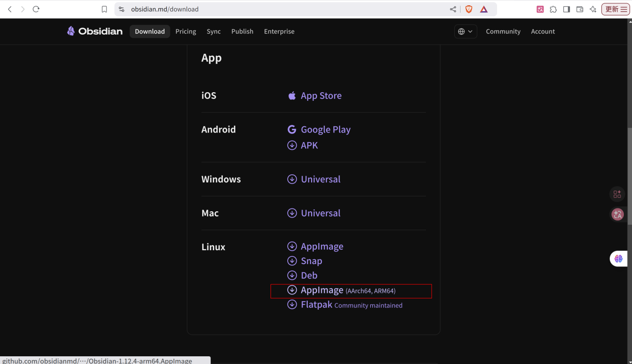Click the pink translate extension icon in toolbar
The image size is (632, 364).
click(x=540, y=9)
